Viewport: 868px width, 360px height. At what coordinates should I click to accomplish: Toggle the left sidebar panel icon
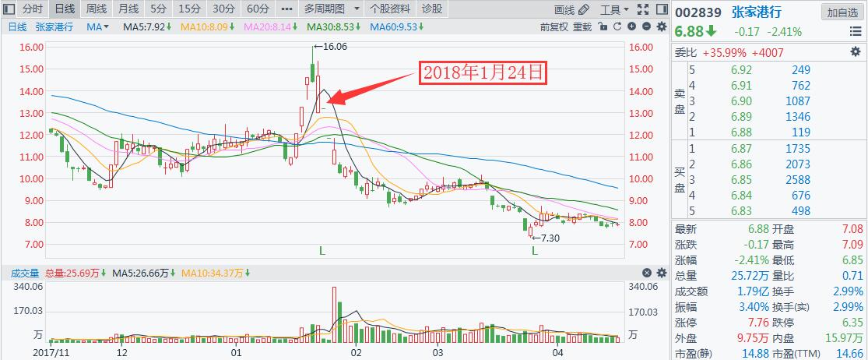tap(9, 9)
